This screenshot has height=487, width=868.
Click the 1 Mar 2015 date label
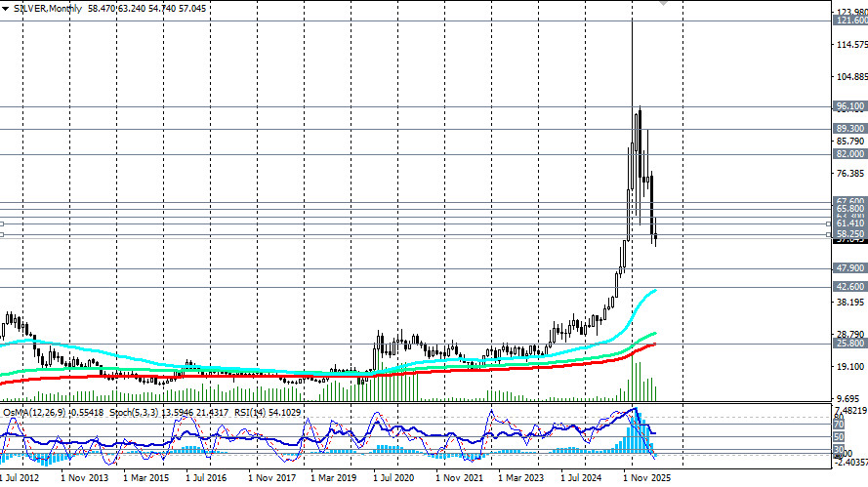tap(146, 477)
